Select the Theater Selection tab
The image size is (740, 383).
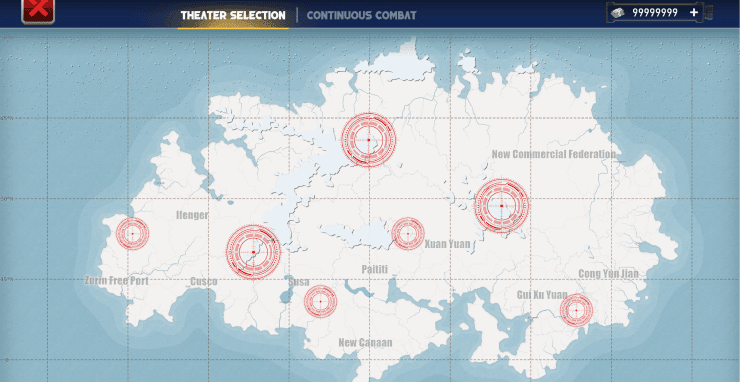[233, 15]
